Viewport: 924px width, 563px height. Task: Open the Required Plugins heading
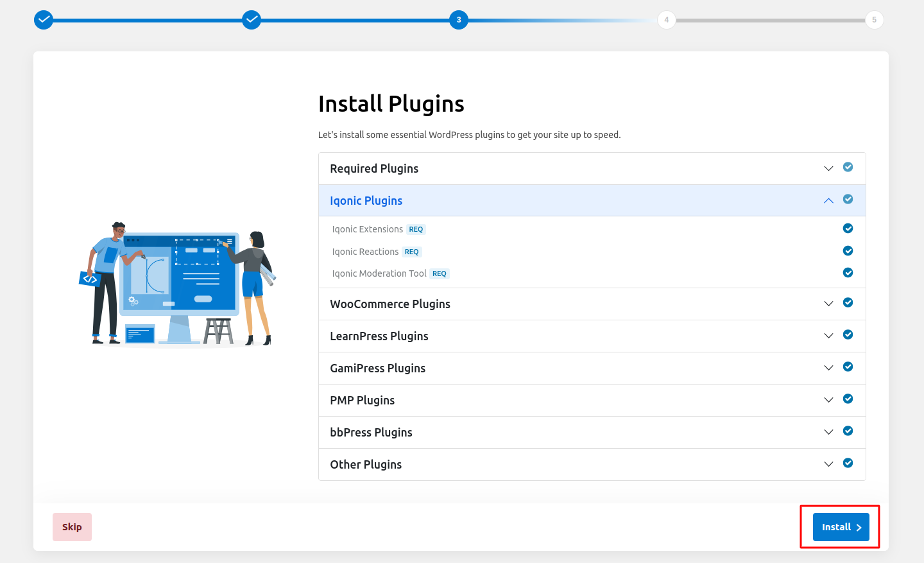click(x=374, y=169)
